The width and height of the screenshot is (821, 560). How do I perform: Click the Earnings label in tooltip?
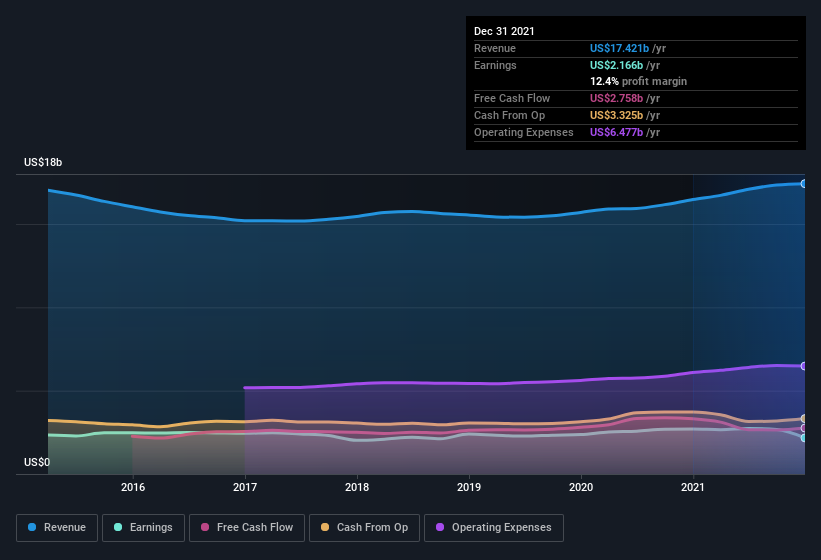coord(495,65)
